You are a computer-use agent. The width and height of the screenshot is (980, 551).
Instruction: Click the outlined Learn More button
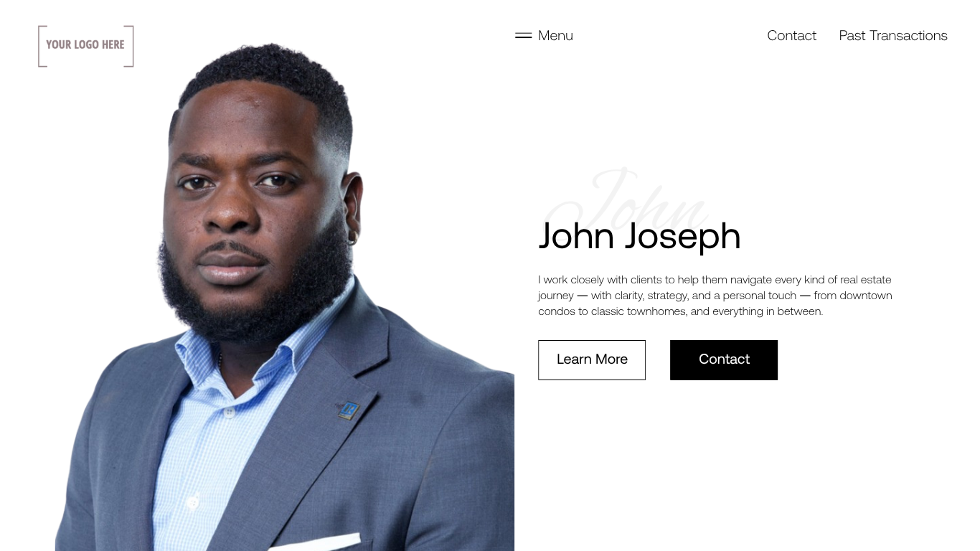592,360
